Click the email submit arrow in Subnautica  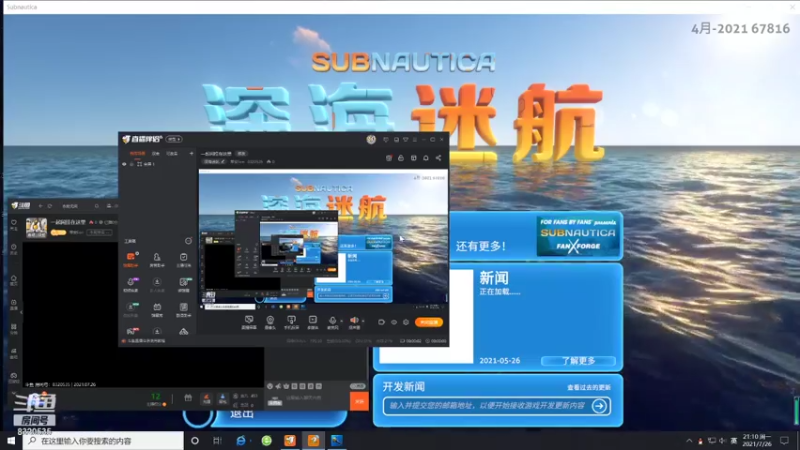click(599, 406)
